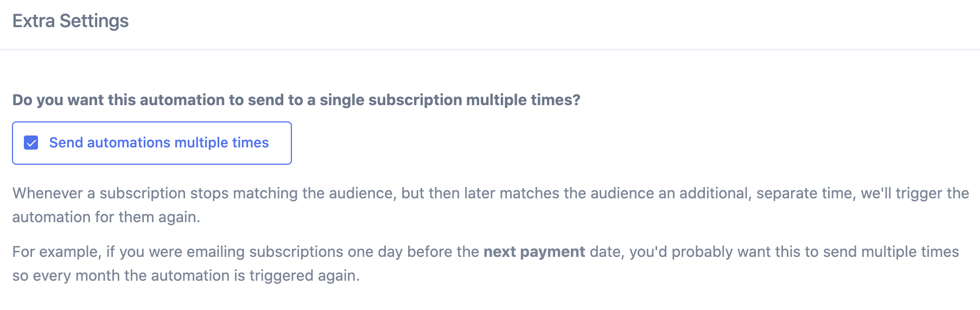
Task: Click the text 'automation for them again.'
Action: [x=106, y=217]
